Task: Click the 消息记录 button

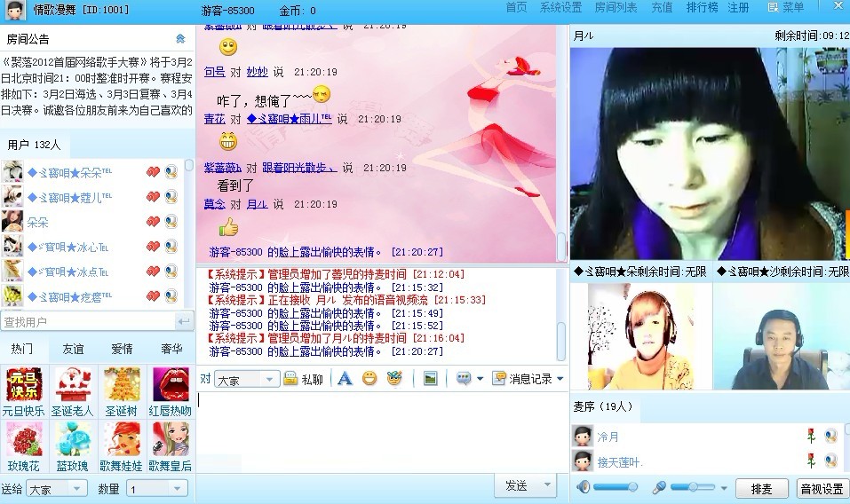Action: point(524,379)
